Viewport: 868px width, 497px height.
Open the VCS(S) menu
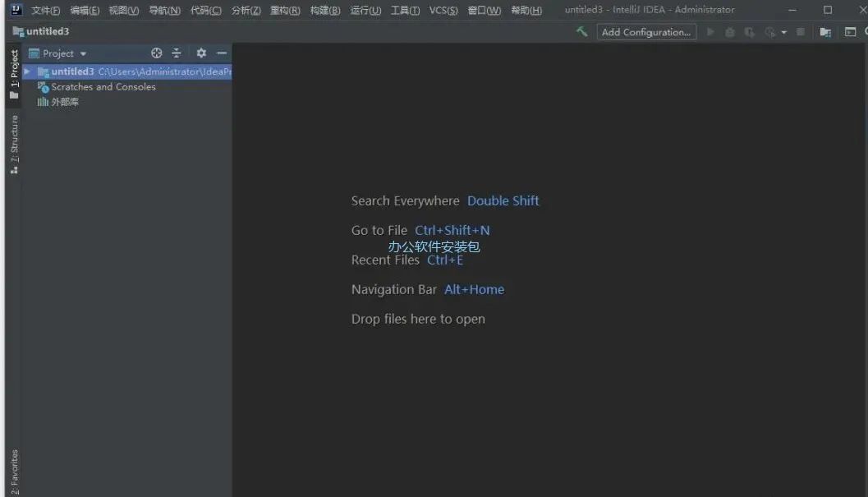(443, 11)
